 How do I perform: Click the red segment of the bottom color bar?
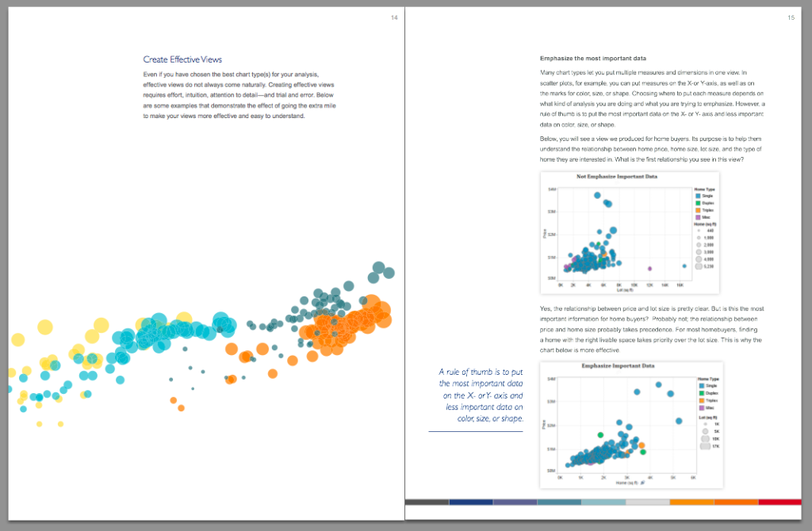(780, 502)
